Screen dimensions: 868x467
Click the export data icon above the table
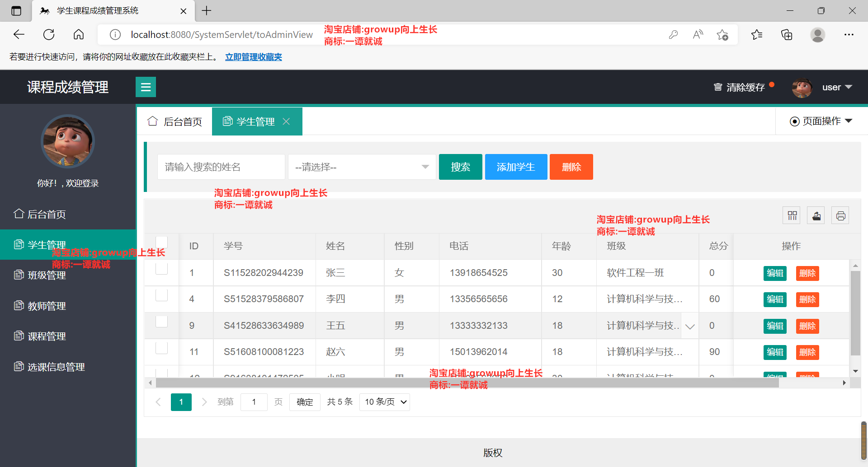coord(816,215)
